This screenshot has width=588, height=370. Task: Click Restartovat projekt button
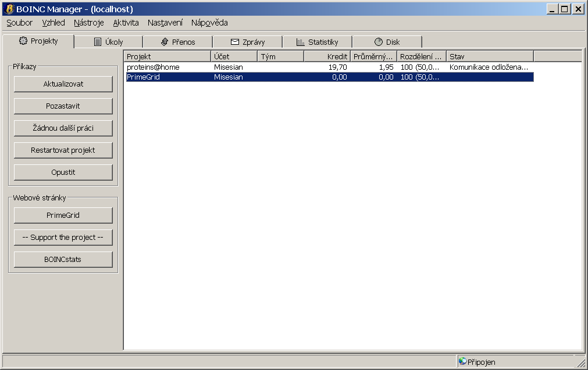pyautogui.click(x=63, y=150)
